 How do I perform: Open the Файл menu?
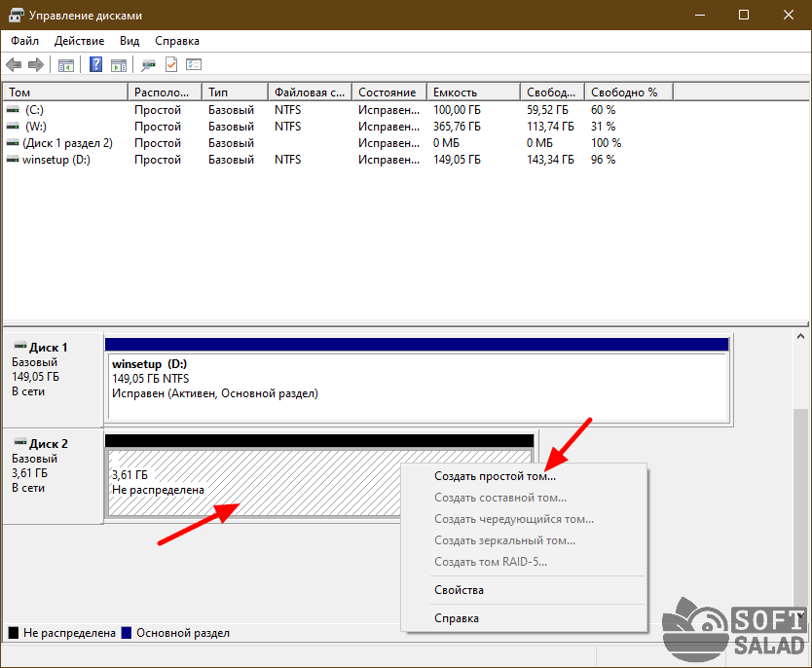click(24, 41)
